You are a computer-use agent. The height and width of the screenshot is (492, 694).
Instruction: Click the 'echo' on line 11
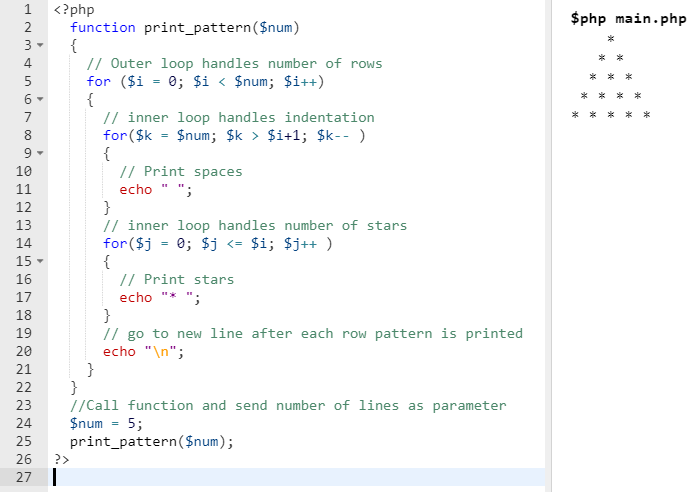pyautogui.click(x=136, y=189)
